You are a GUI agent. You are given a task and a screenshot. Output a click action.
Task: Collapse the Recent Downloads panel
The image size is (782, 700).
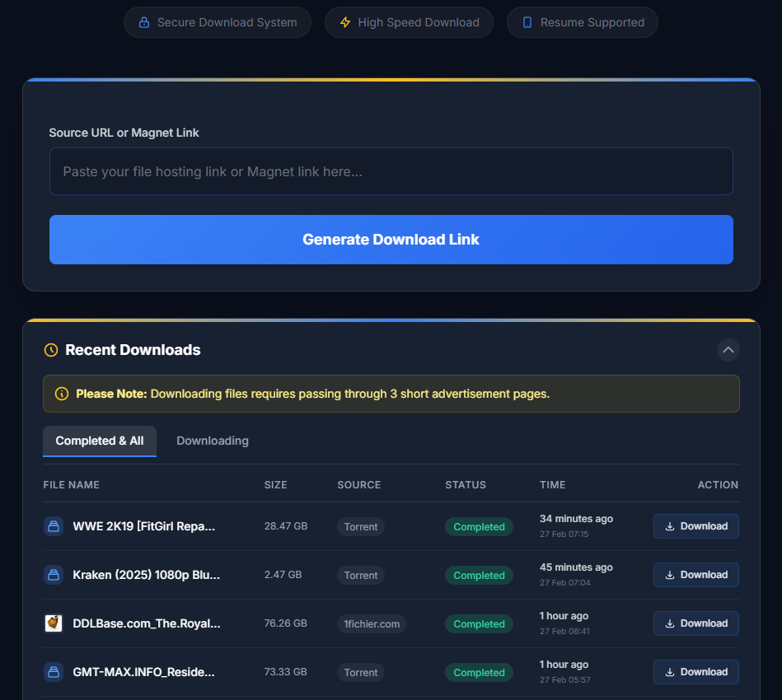pyautogui.click(x=728, y=350)
